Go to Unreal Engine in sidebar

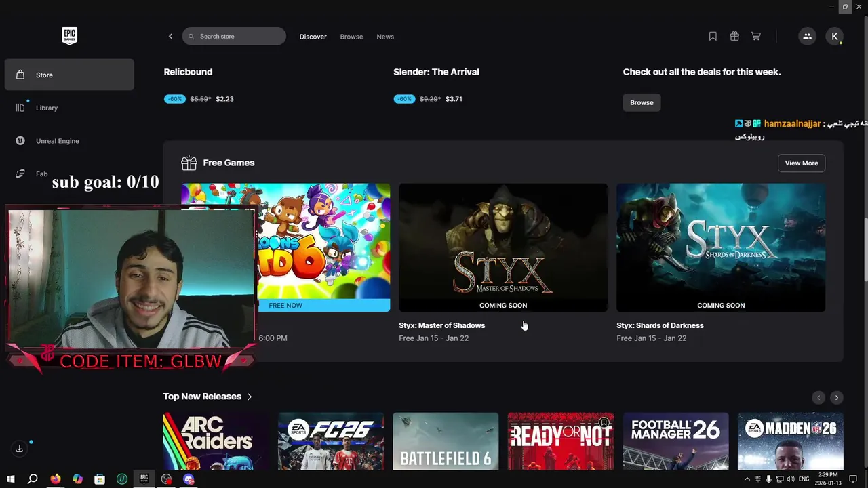click(69, 141)
